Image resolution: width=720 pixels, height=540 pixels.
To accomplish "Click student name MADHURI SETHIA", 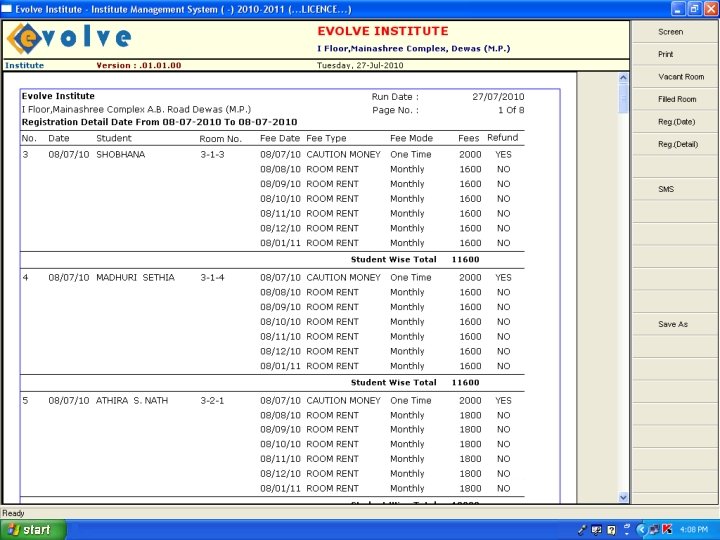I will coord(135,278).
